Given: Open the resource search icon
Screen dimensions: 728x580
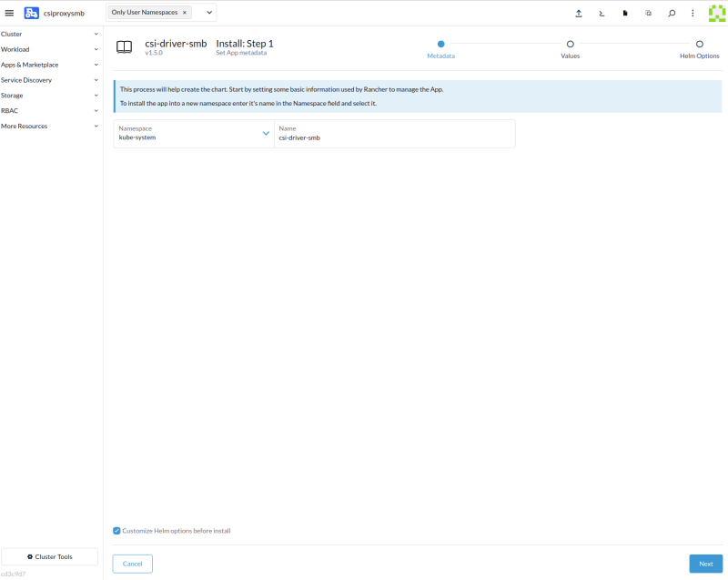Looking at the screenshot, I should (x=672, y=14).
